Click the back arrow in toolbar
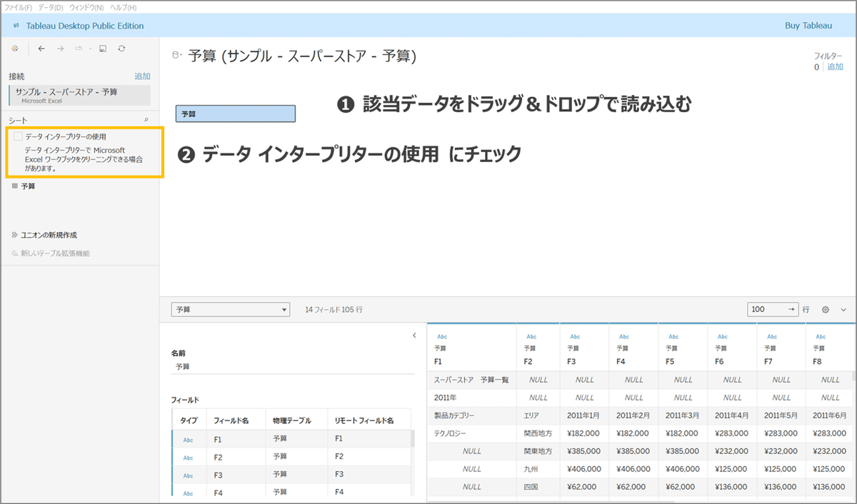857x504 pixels. tap(41, 49)
